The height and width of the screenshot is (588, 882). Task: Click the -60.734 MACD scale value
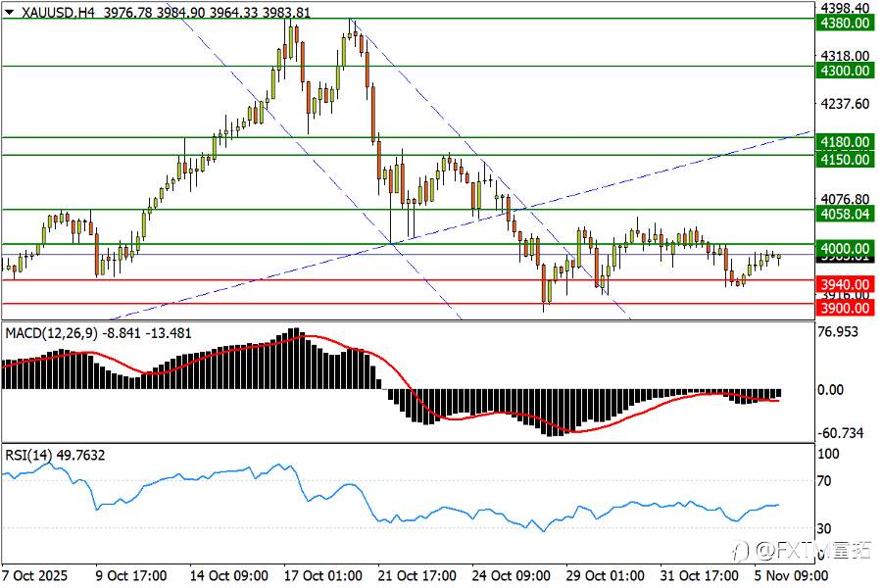pos(841,433)
